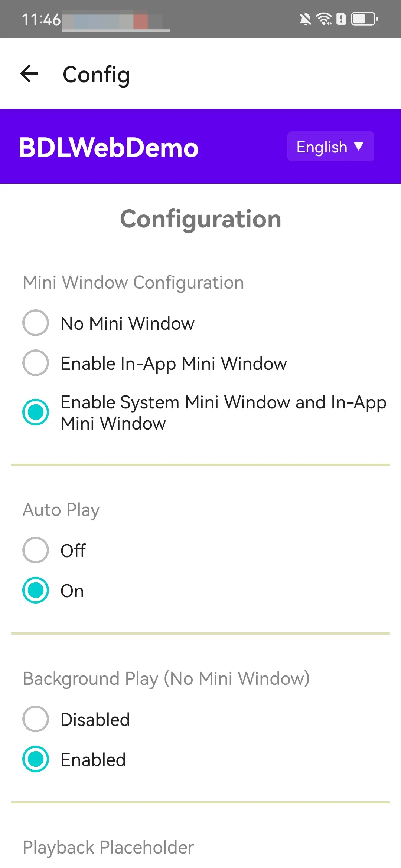401x868 pixels.
Task: Tap the status bar clock showing 11:46
Action: click(41, 19)
